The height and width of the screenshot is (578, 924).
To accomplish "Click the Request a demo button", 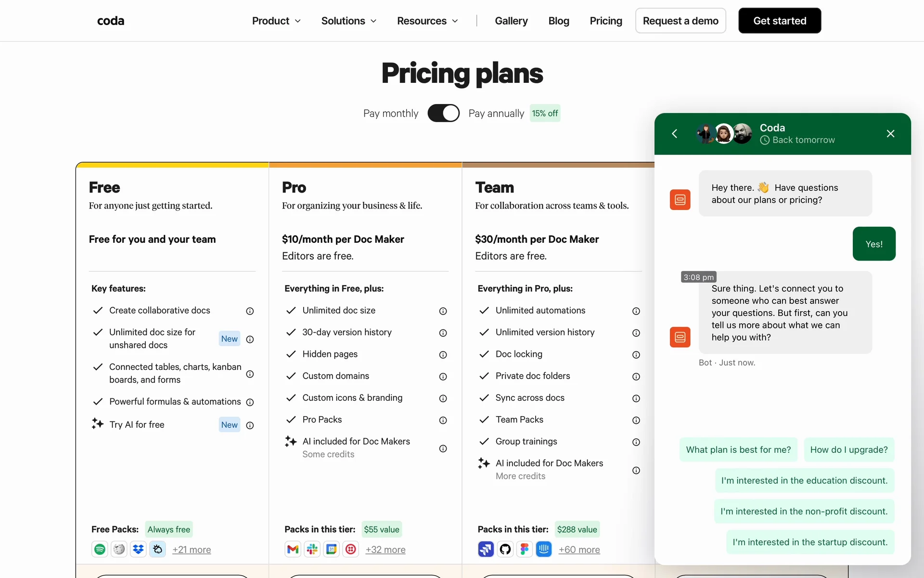I will pos(680,21).
